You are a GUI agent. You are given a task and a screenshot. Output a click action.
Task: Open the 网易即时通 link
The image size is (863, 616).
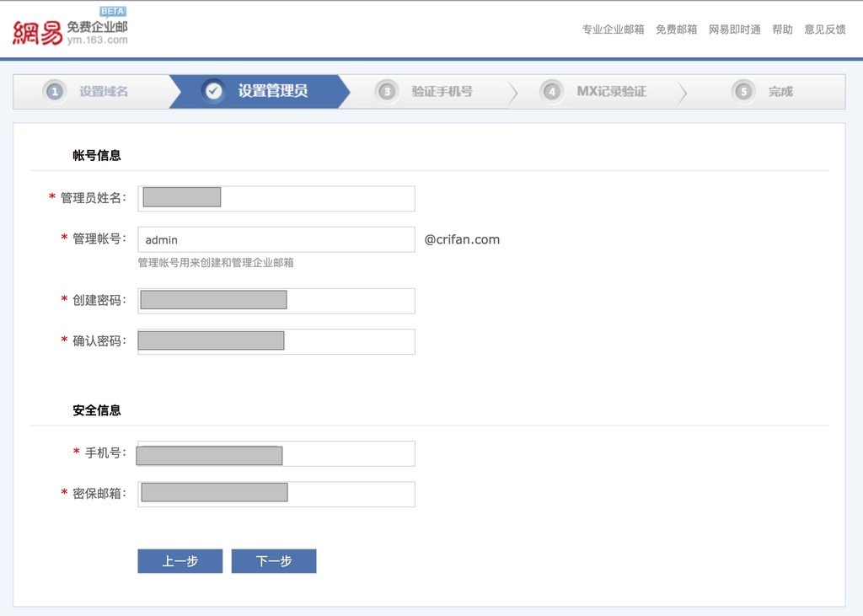pos(735,29)
